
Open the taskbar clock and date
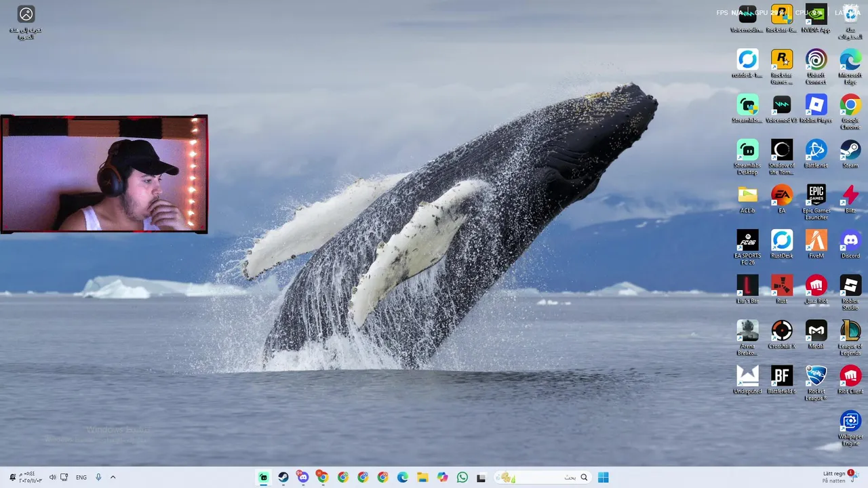point(31,477)
